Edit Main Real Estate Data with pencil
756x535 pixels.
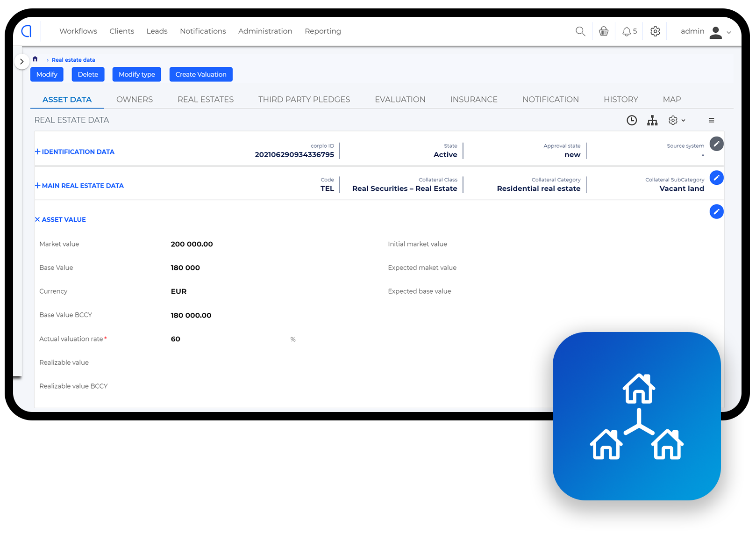tap(716, 178)
